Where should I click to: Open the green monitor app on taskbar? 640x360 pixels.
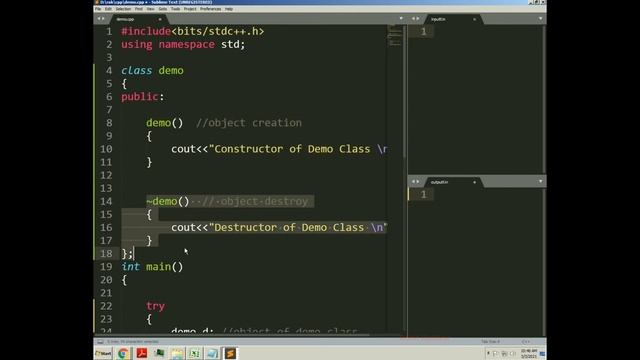click(160, 353)
